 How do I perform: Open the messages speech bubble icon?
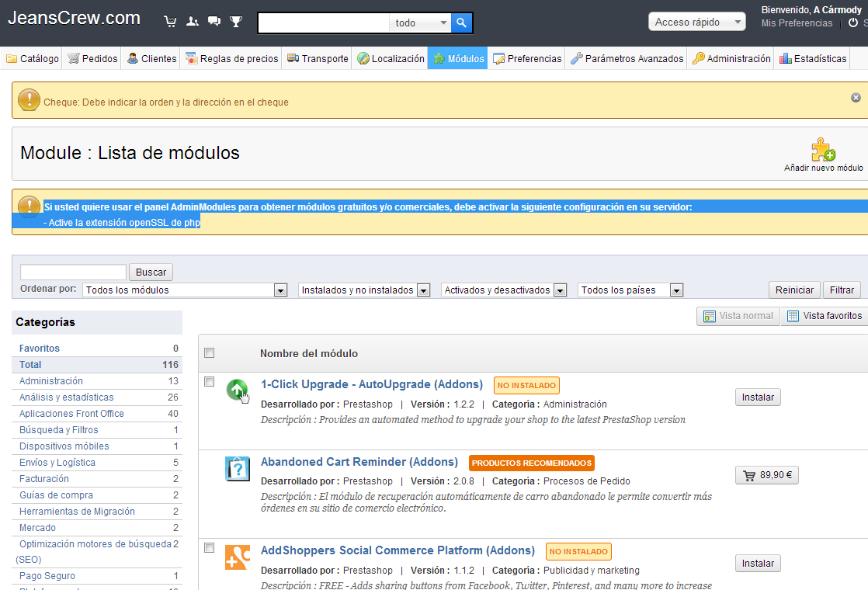tap(214, 22)
